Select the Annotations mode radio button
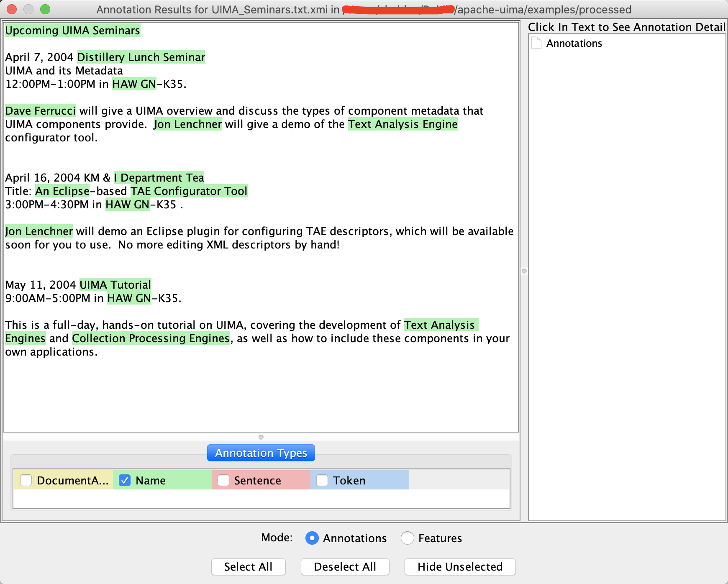The image size is (728, 584). [x=312, y=538]
